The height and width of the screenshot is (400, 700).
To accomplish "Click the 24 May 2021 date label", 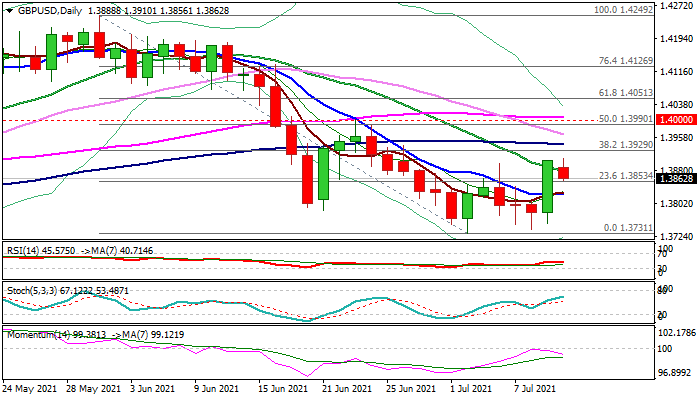I will click(30, 389).
